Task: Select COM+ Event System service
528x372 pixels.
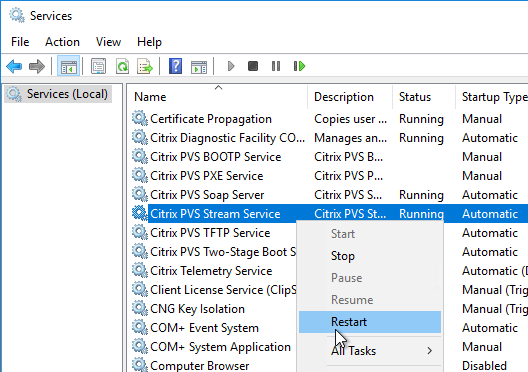Action: [204, 328]
